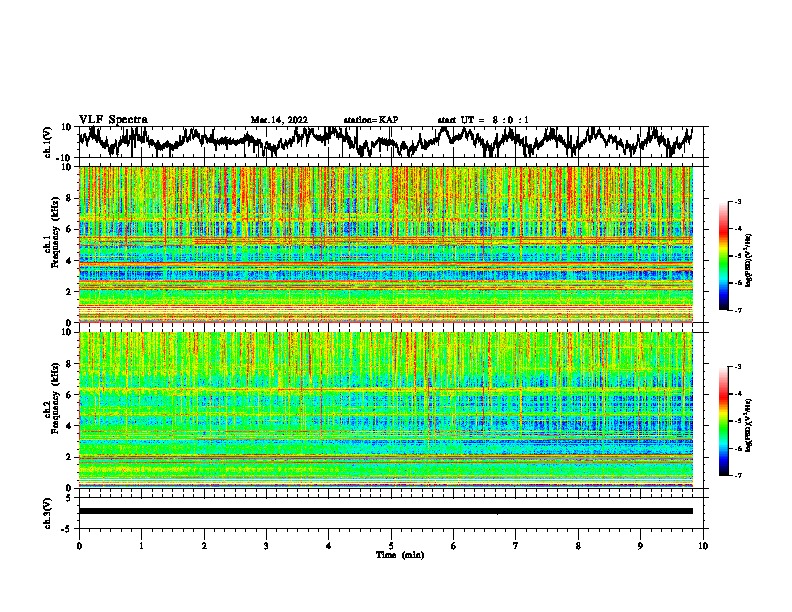792x612 pixels.
Task: Click time axis tick label 0
Action: tap(79, 546)
